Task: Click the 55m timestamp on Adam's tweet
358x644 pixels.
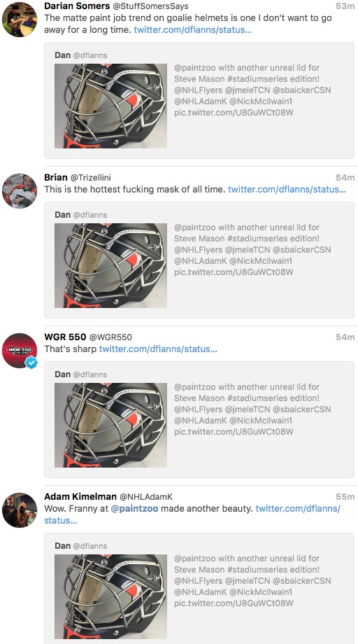Action: tap(345, 497)
